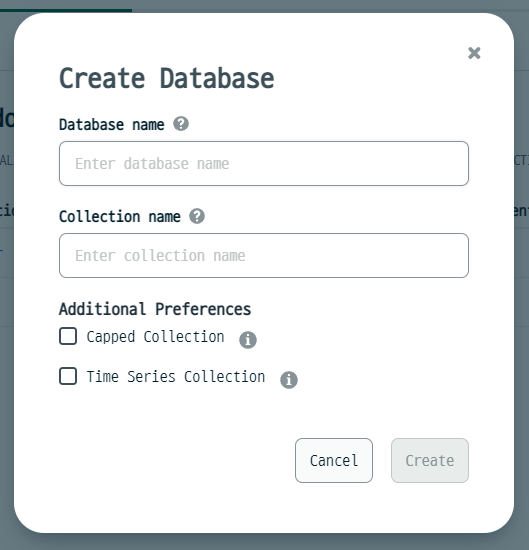Focus the Enter collection name field

point(264,255)
